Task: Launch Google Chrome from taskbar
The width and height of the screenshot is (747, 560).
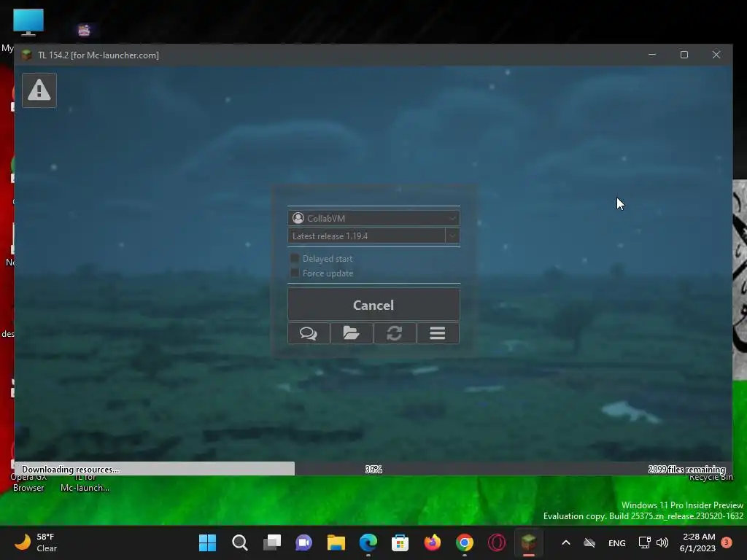Action: click(465, 542)
